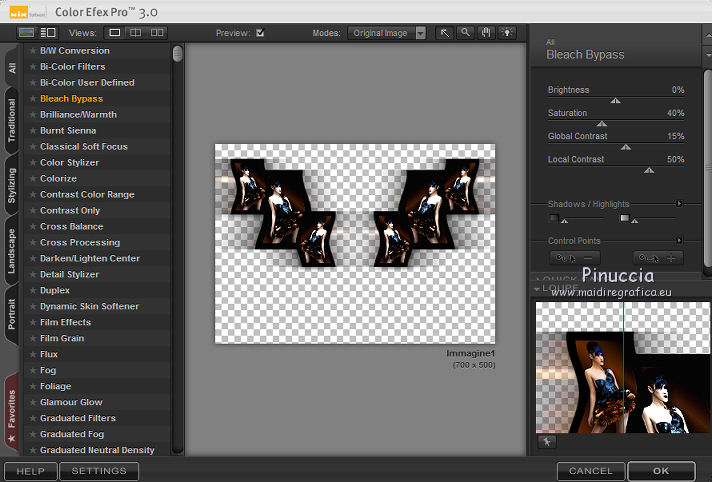Click the main Immagine1 preview image
Viewport: 712px width, 482px height.
pyautogui.click(x=355, y=243)
